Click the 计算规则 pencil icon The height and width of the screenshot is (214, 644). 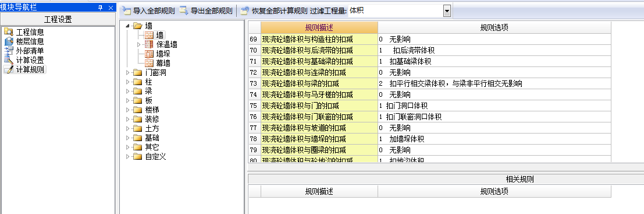[8, 69]
